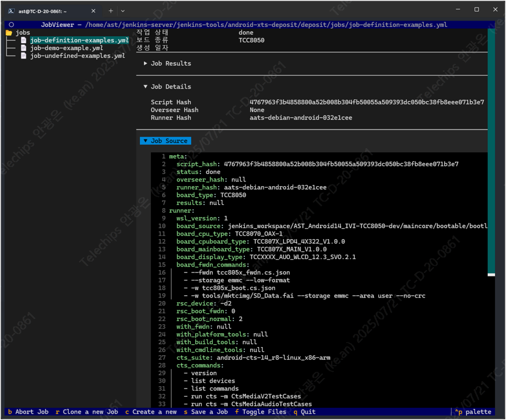Click the job-undefined-examples.yml file icon
The image size is (506, 420).
pos(24,56)
